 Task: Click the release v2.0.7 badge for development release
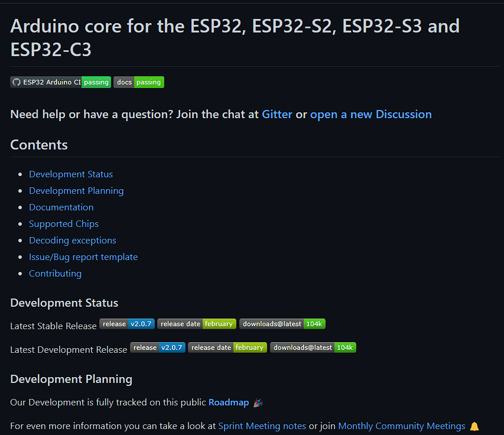click(157, 348)
